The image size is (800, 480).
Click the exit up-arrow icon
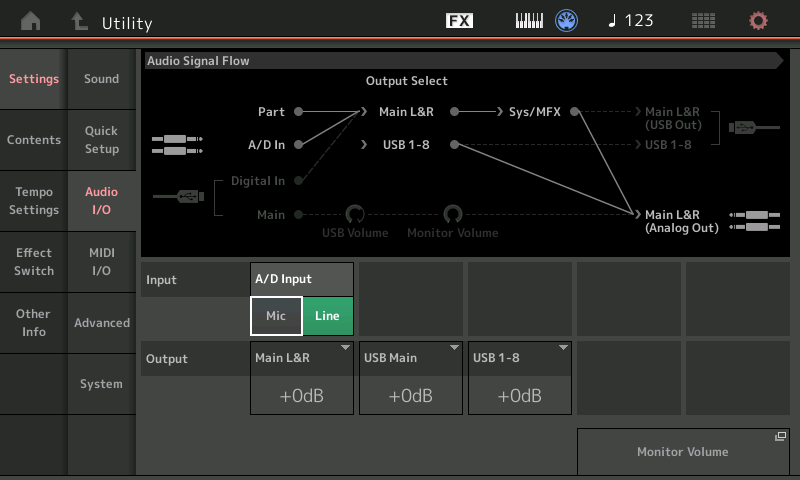[79, 21]
